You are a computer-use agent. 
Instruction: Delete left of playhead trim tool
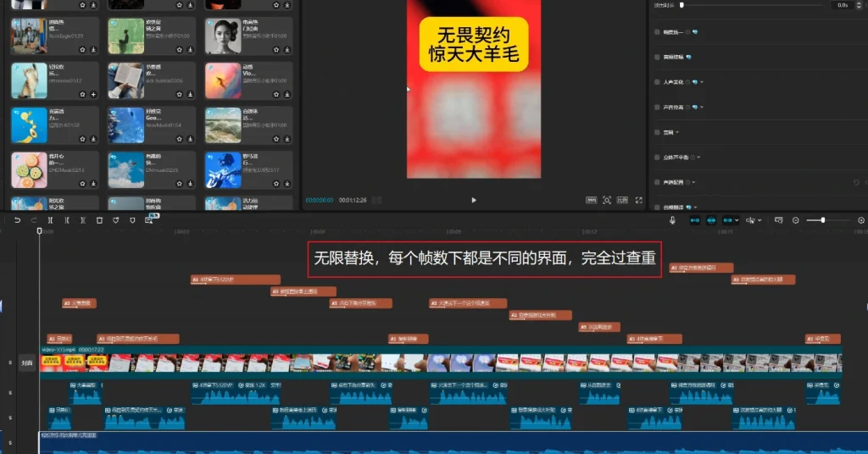click(x=66, y=220)
